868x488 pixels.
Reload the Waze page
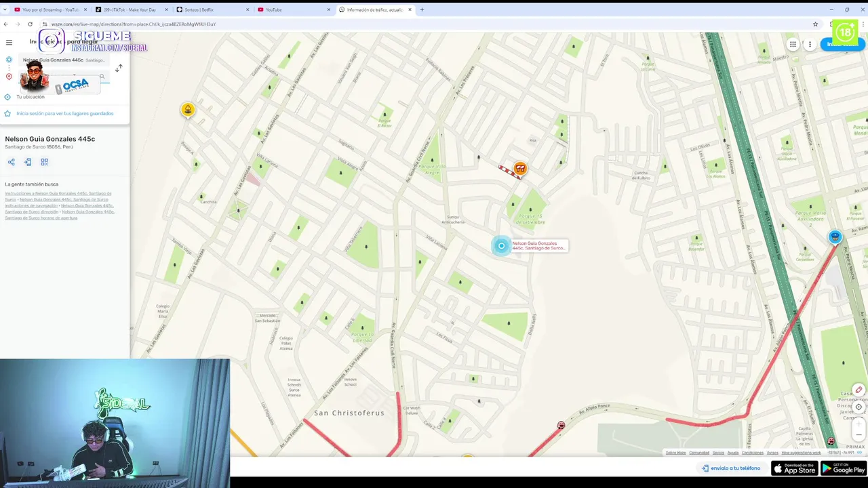pos(30,24)
